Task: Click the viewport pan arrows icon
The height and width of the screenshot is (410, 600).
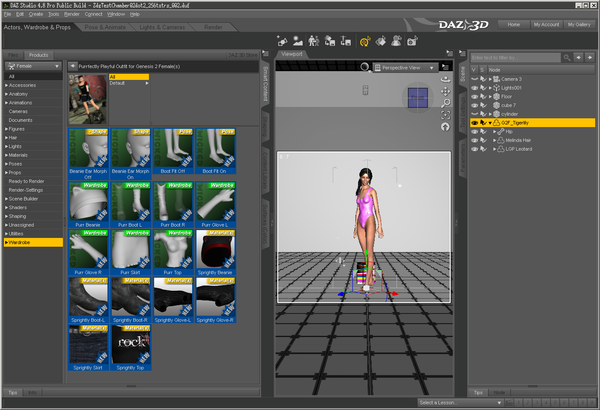Action: point(445,91)
